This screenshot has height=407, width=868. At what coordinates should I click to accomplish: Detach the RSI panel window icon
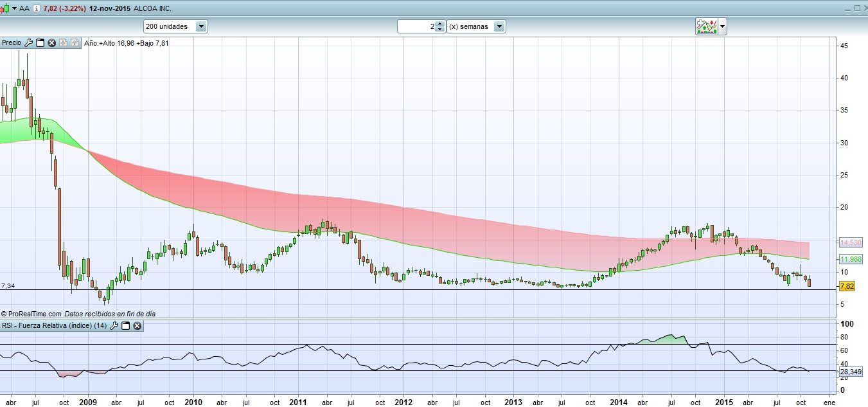pyautogui.click(x=126, y=326)
